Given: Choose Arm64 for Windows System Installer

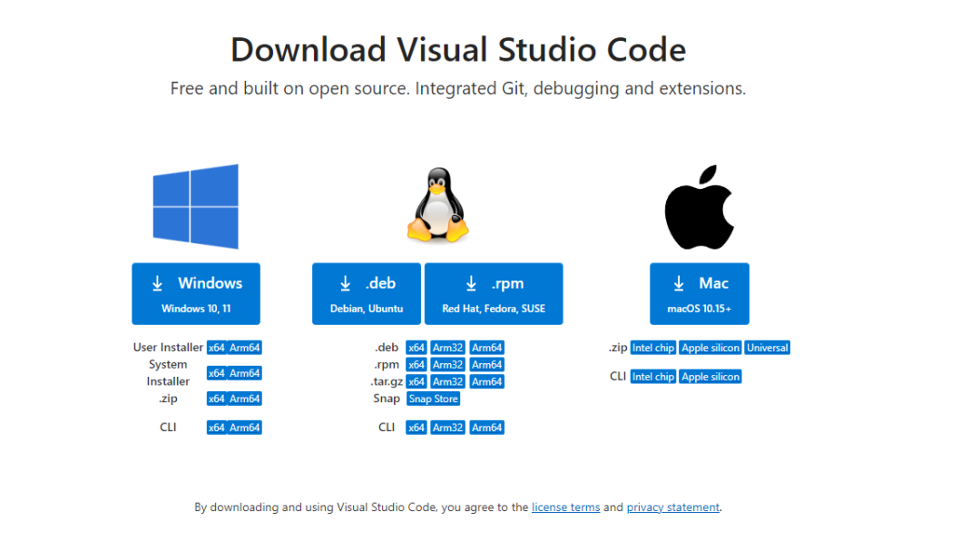Looking at the screenshot, I should coord(244,373).
